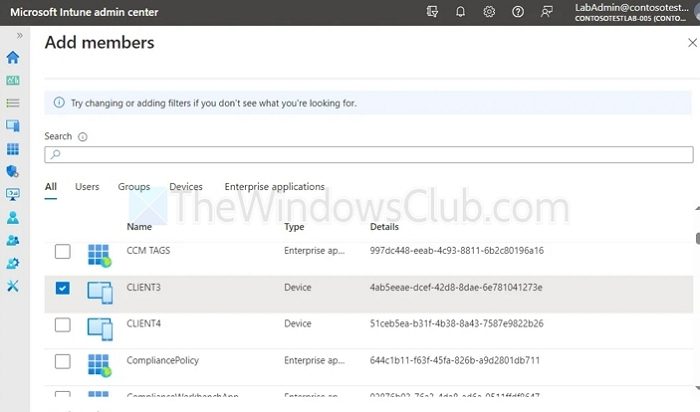Select the CLIENT3 name
The image size is (700, 412).
point(143,287)
